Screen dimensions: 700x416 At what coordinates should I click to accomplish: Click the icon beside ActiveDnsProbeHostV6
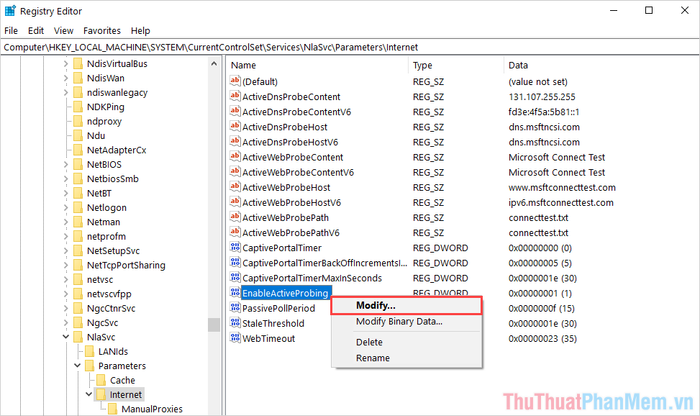(x=235, y=141)
